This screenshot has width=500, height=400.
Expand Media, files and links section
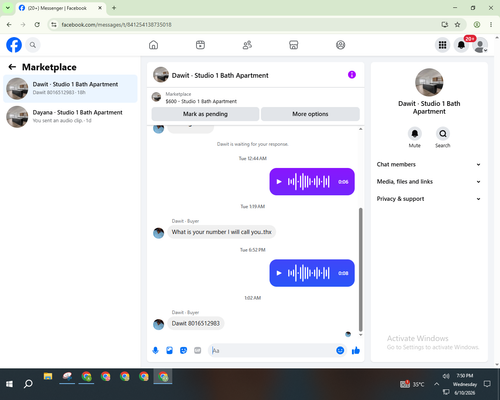pos(429,182)
